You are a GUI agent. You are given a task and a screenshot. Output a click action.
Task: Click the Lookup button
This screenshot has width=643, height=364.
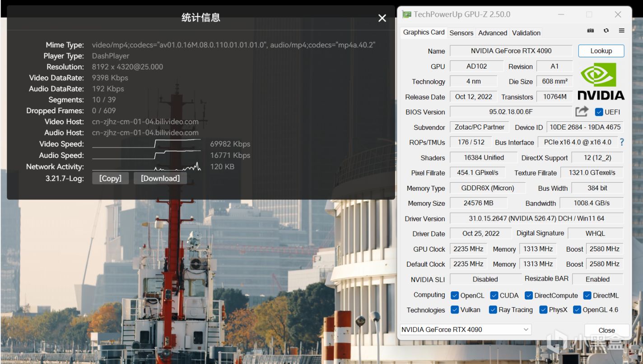pos(601,51)
